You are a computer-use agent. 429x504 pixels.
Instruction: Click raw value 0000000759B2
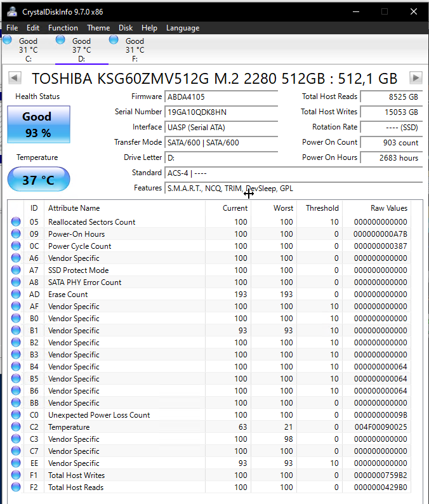tap(381, 475)
